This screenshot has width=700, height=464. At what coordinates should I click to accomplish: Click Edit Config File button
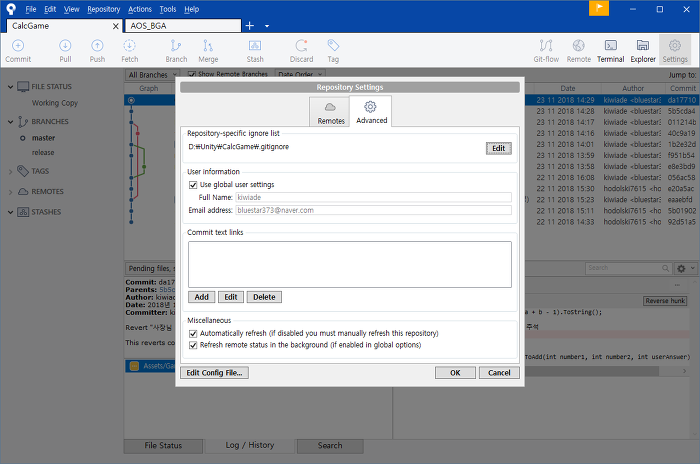pyautogui.click(x=214, y=373)
